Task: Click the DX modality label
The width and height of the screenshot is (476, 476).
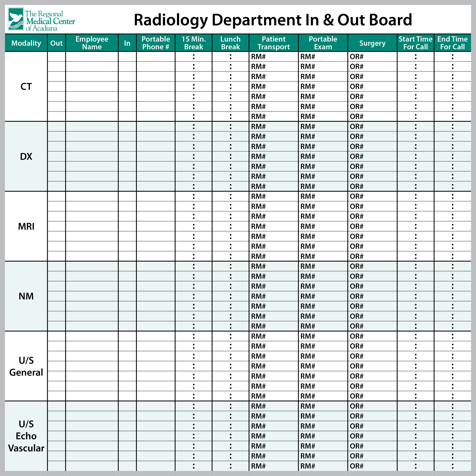Action: coord(26,156)
